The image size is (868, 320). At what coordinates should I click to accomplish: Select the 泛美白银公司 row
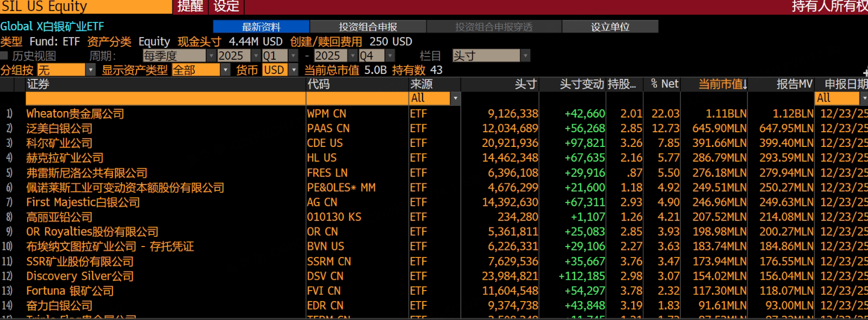434,128
